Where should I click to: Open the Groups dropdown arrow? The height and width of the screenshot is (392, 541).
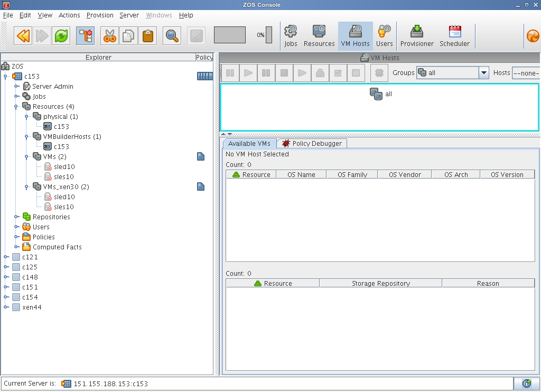click(x=484, y=73)
